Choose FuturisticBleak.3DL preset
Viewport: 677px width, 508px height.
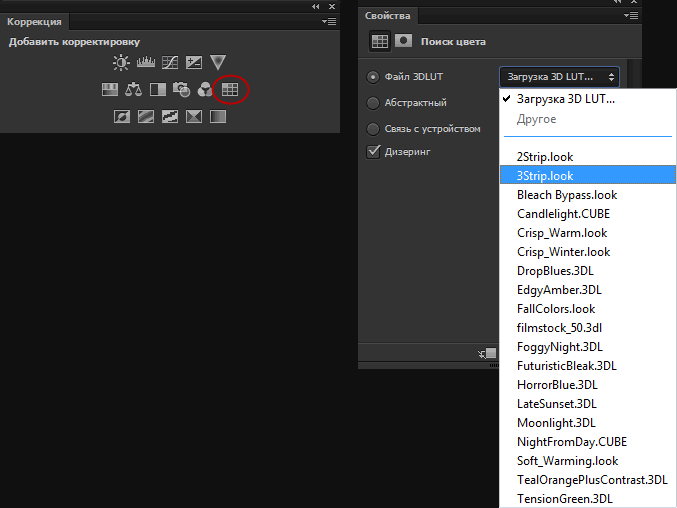[588, 366]
